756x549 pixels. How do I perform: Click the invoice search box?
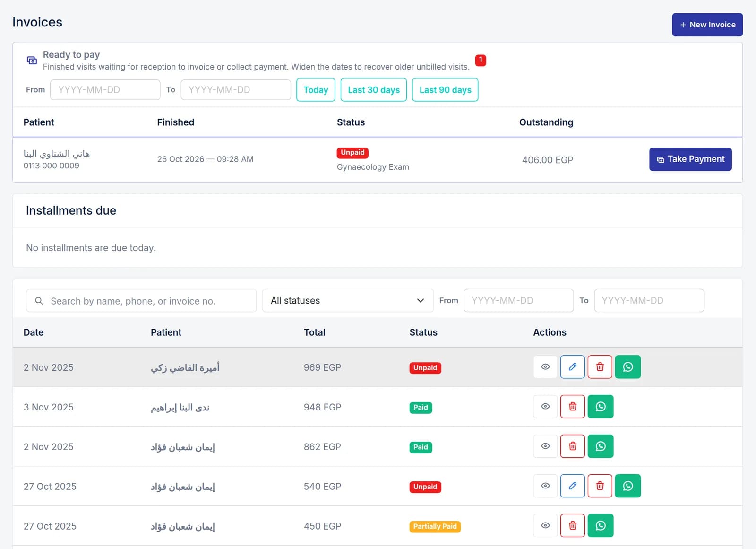point(141,301)
